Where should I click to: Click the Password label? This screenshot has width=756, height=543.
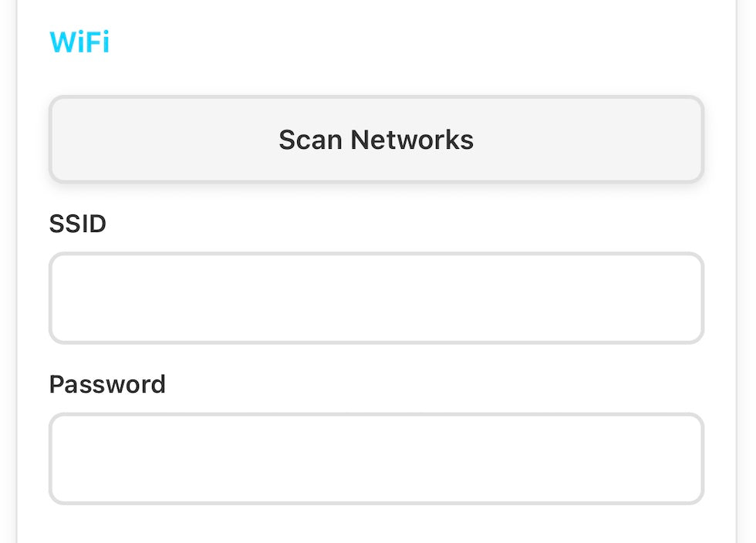pyautogui.click(x=107, y=384)
